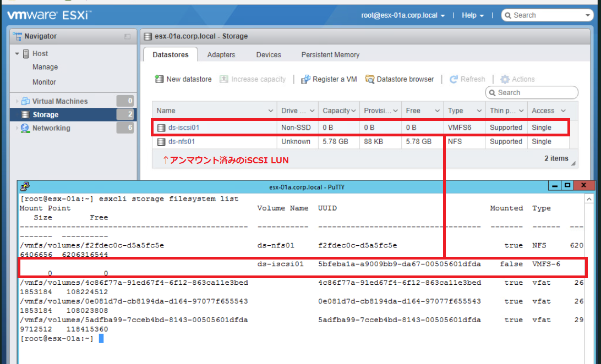Open the ds-iscsi01 datastore link
601x364 pixels.
[184, 128]
